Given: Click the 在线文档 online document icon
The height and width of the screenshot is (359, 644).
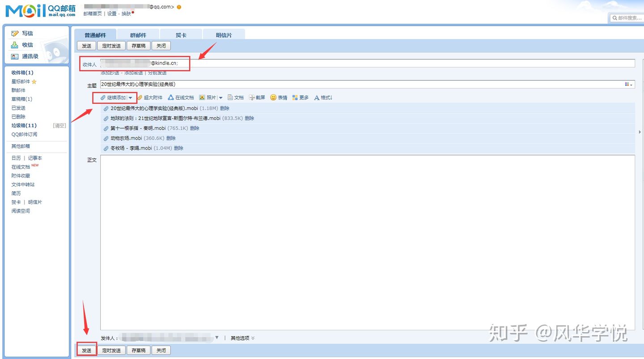Looking at the screenshot, I should tap(171, 98).
